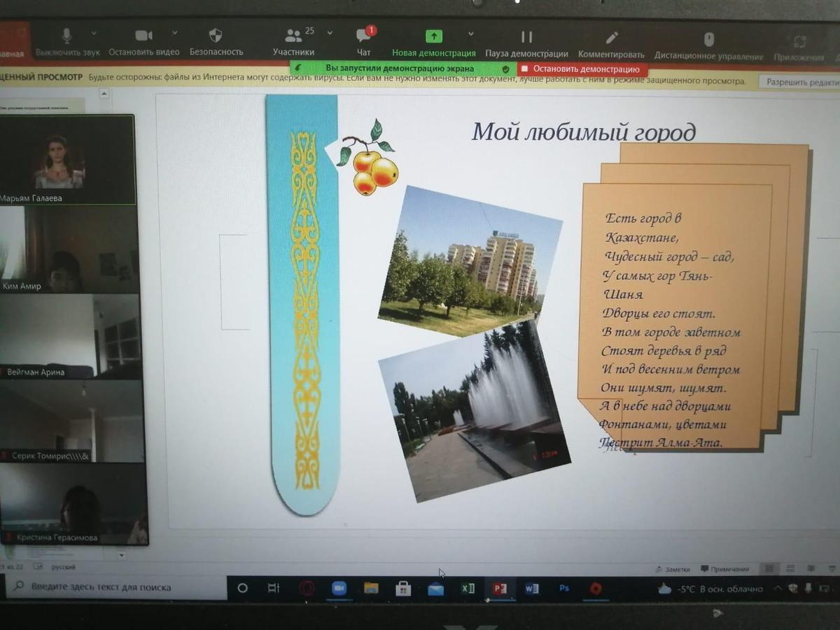
Task: Select Марьям Галаева video thumbnail
Action: point(66,160)
